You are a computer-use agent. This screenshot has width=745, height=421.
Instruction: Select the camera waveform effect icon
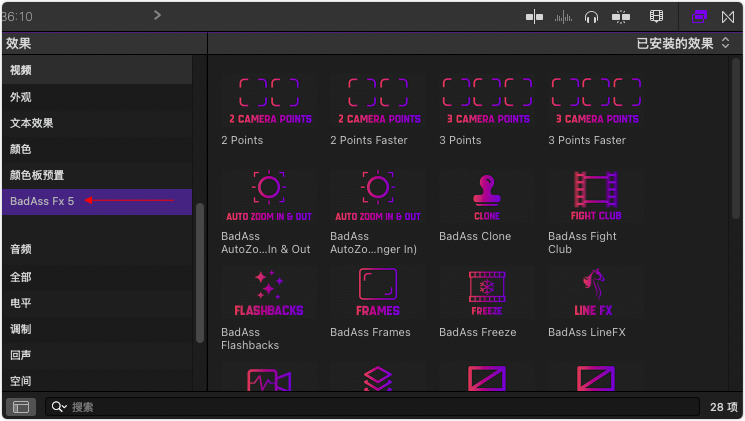coord(269,378)
